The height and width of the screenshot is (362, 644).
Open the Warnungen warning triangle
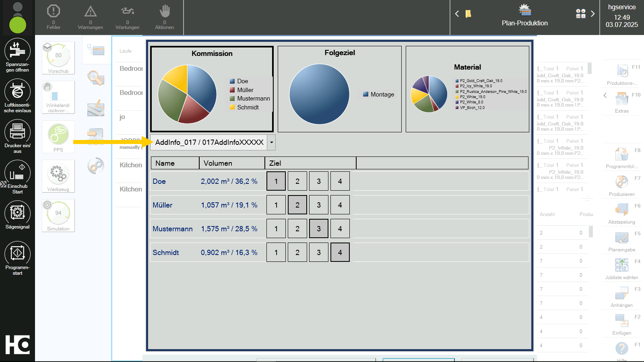pos(91,16)
